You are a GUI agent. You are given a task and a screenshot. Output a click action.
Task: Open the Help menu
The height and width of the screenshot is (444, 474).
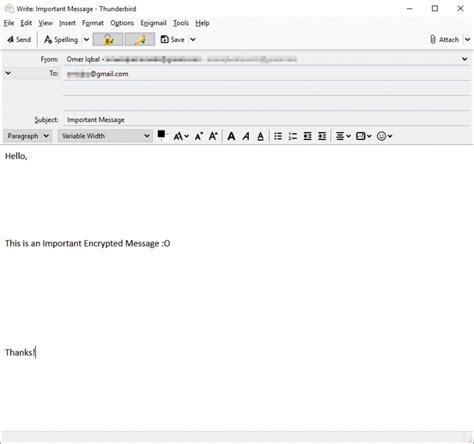(x=202, y=23)
